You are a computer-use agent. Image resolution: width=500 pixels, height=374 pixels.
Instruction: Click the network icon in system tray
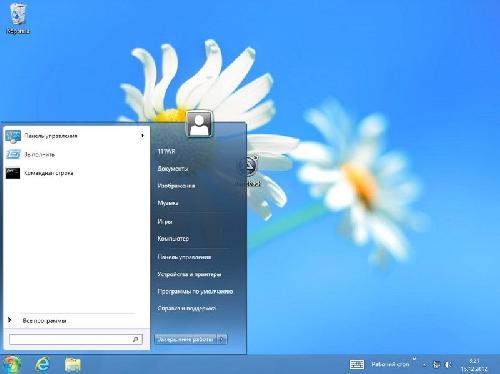(x=436, y=364)
